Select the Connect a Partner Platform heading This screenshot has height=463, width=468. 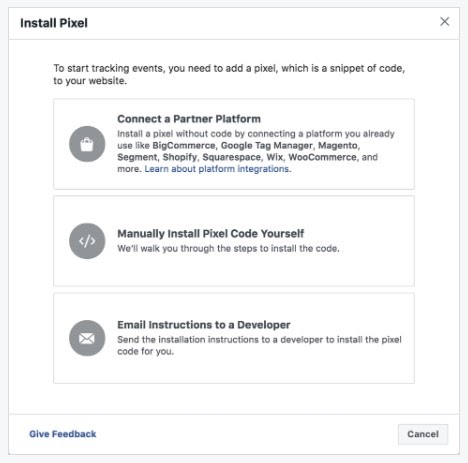click(x=189, y=119)
